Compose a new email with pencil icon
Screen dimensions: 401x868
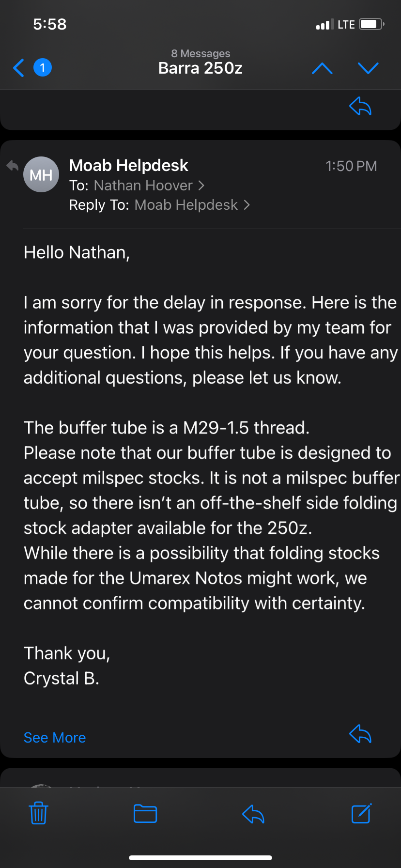click(361, 813)
